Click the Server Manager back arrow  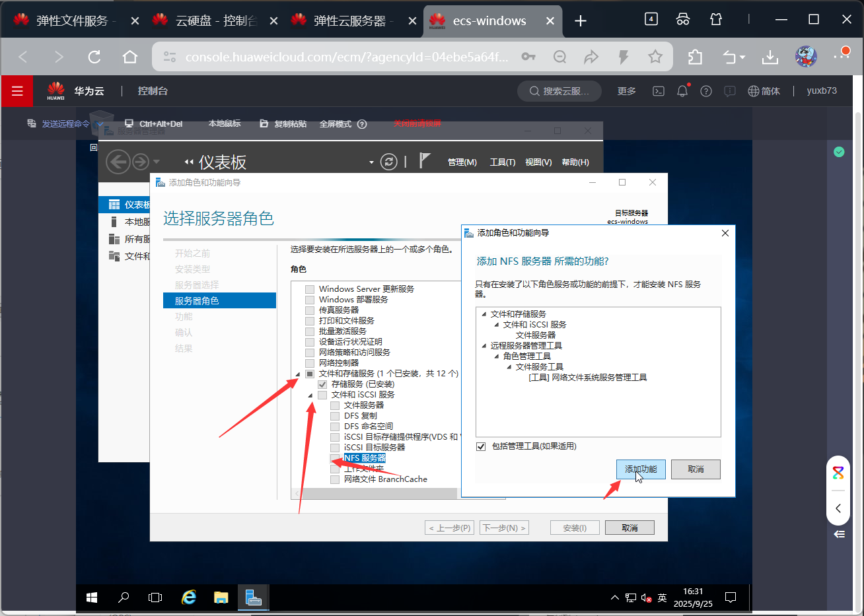pos(118,162)
